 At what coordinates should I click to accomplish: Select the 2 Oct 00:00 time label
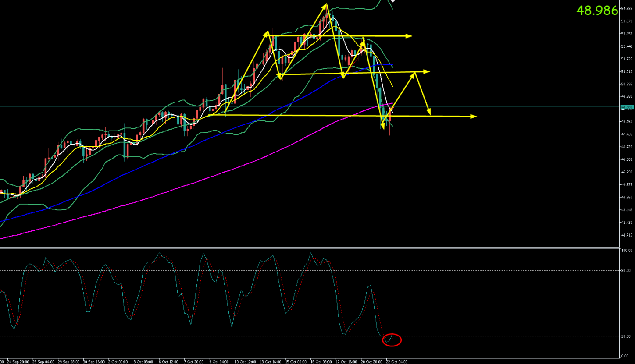coord(118,362)
